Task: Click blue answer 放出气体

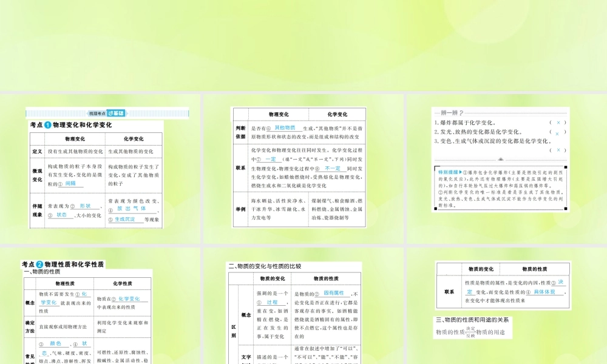Action: 132,209
